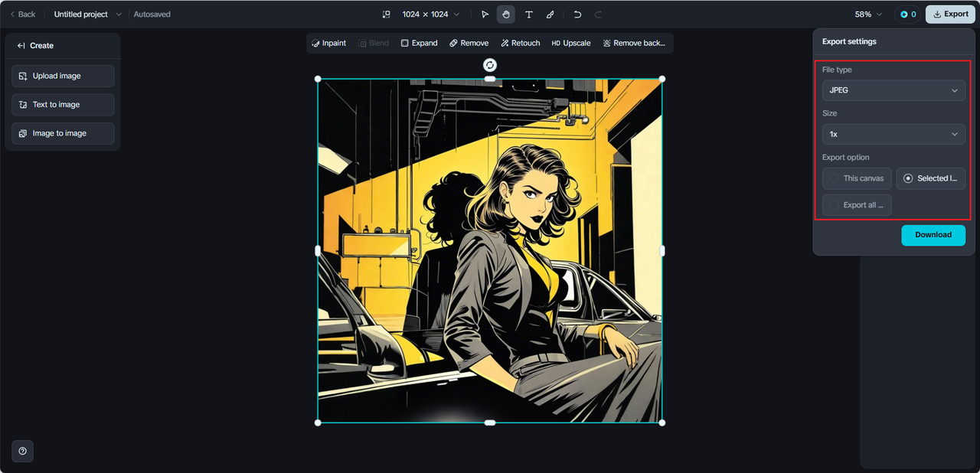Click Text to image
Viewport: 980px width, 473px height.
(x=63, y=105)
